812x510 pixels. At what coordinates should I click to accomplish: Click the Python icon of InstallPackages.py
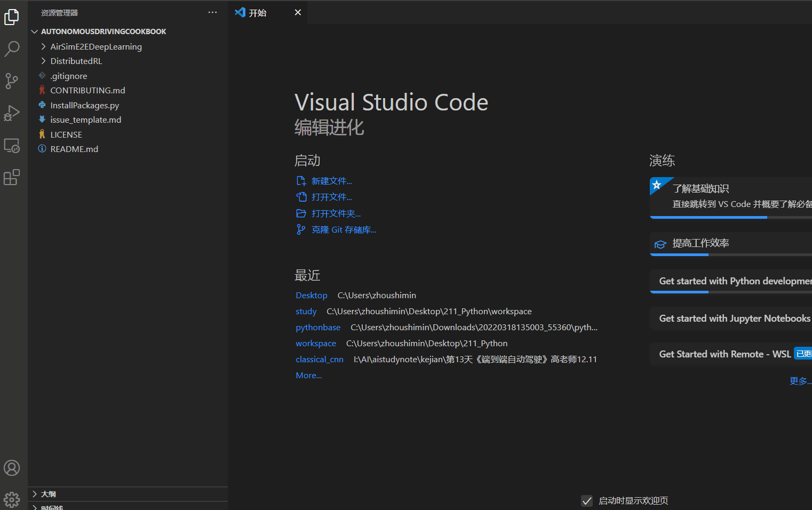[42, 105]
